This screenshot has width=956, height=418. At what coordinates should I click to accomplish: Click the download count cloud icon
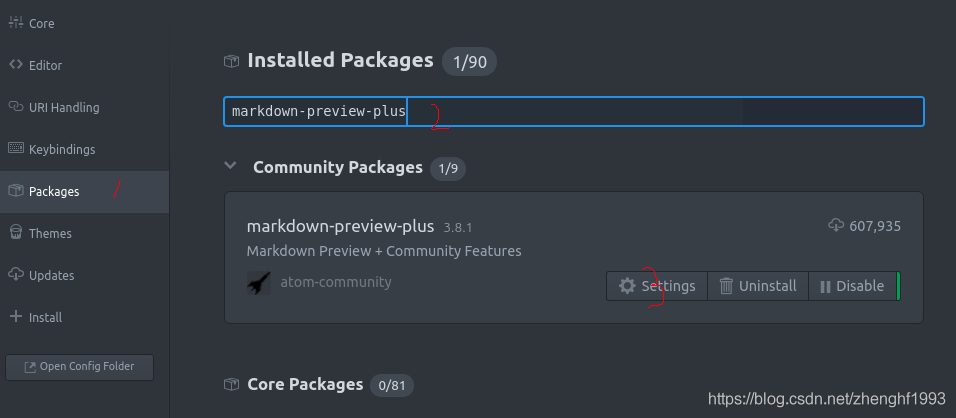click(x=836, y=225)
